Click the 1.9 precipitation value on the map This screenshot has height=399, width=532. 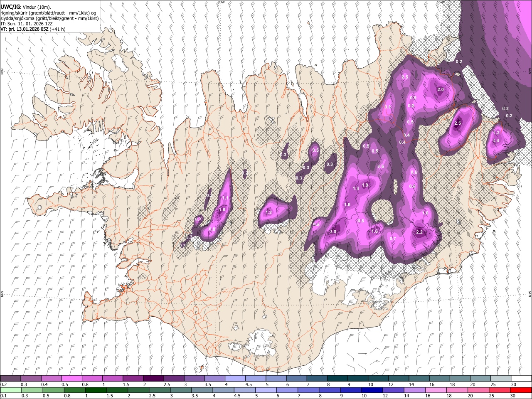365,185
